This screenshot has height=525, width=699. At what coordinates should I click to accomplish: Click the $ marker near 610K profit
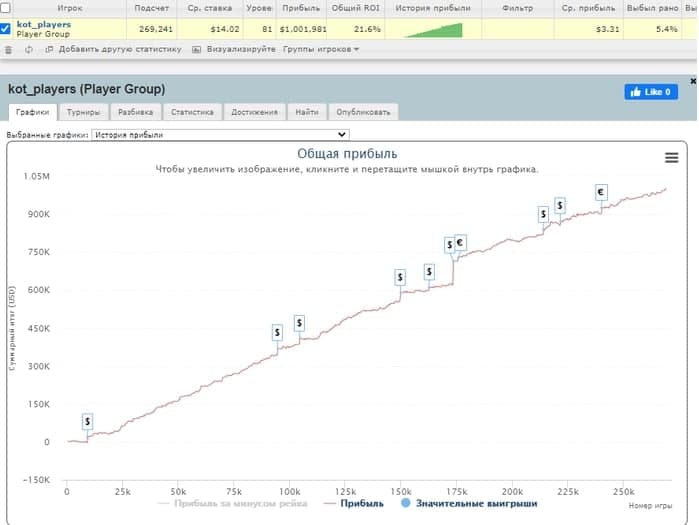pos(429,271)
